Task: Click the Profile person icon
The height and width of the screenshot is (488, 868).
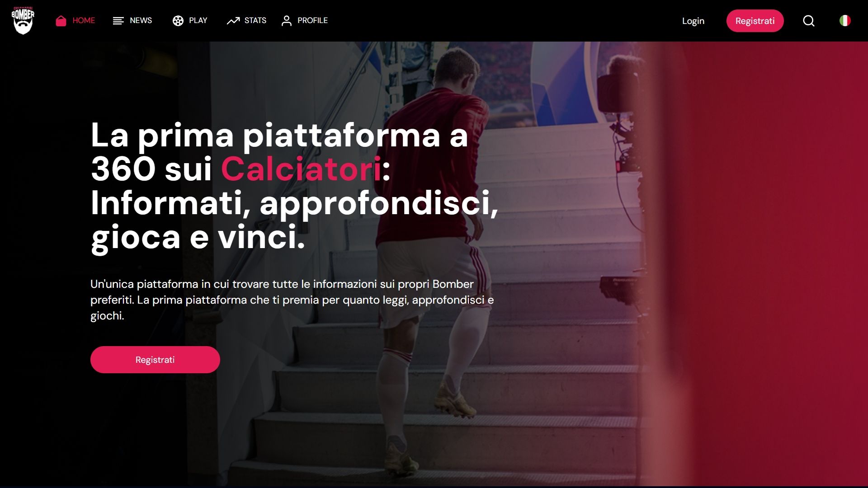Action: 287,21
